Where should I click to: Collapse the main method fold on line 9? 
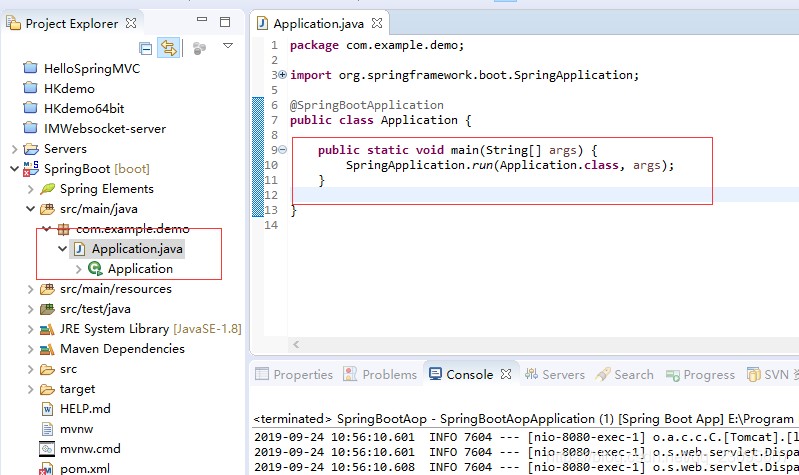click(282, 150)
